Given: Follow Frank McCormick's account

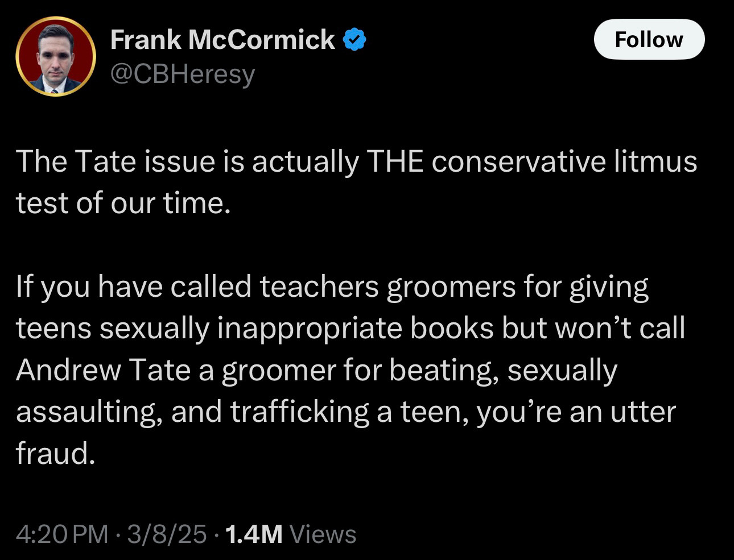Looking at the screenshot, I should [649, 39].
